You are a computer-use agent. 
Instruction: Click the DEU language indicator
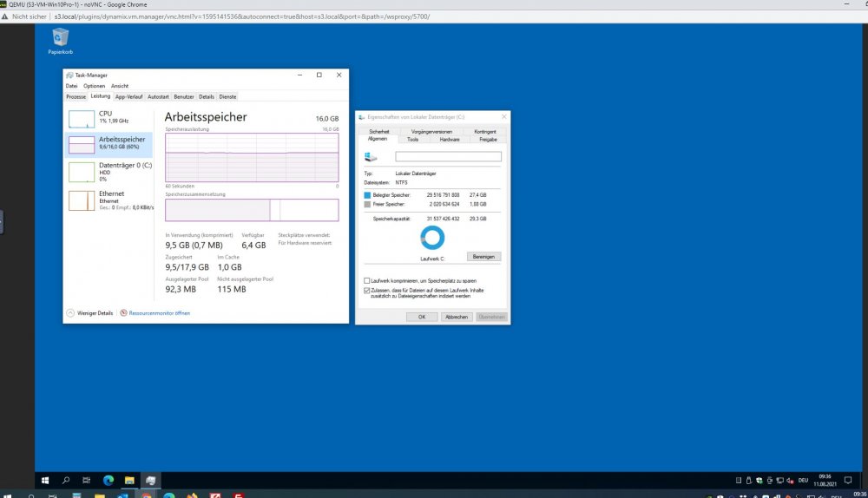point(803,481)
